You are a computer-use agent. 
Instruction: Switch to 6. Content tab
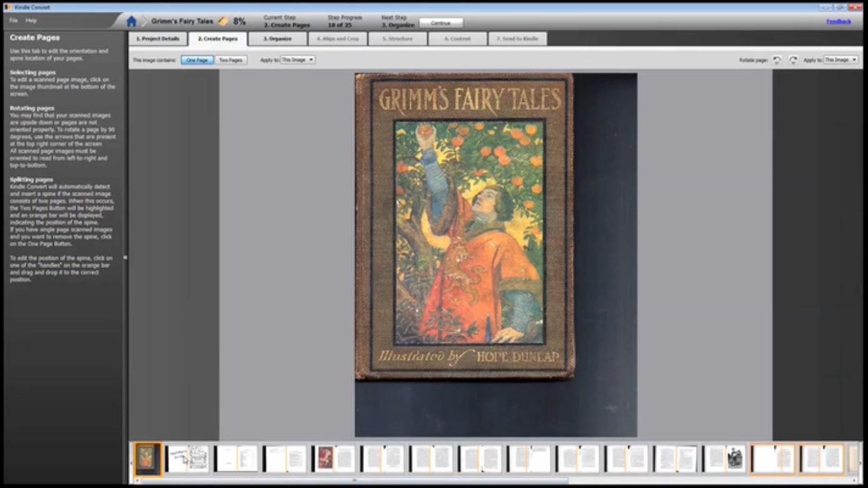click(457, 39)
